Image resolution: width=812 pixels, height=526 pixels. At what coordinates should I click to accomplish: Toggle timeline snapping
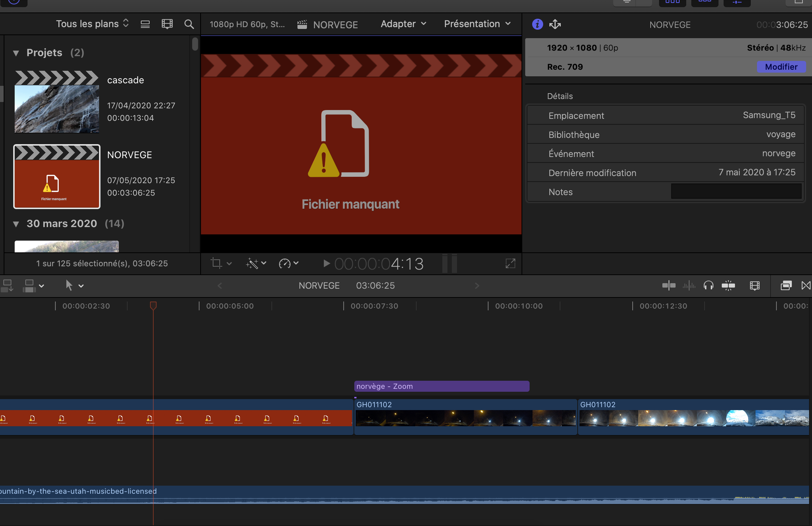pyautogui.click(x=728, y=285)
